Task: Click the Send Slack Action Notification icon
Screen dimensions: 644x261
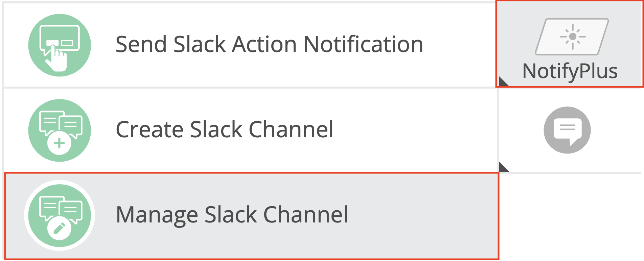Action: pyautogui.click(x=60, y=45)
